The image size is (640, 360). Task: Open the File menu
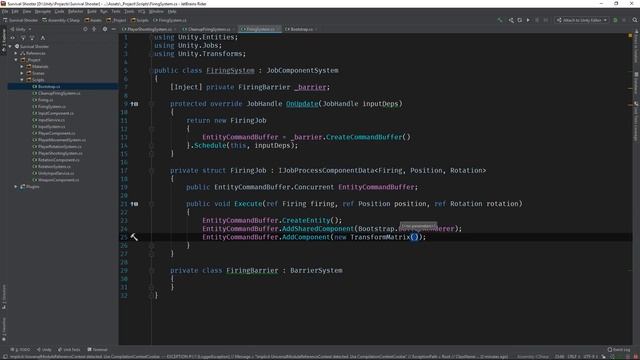5,12
